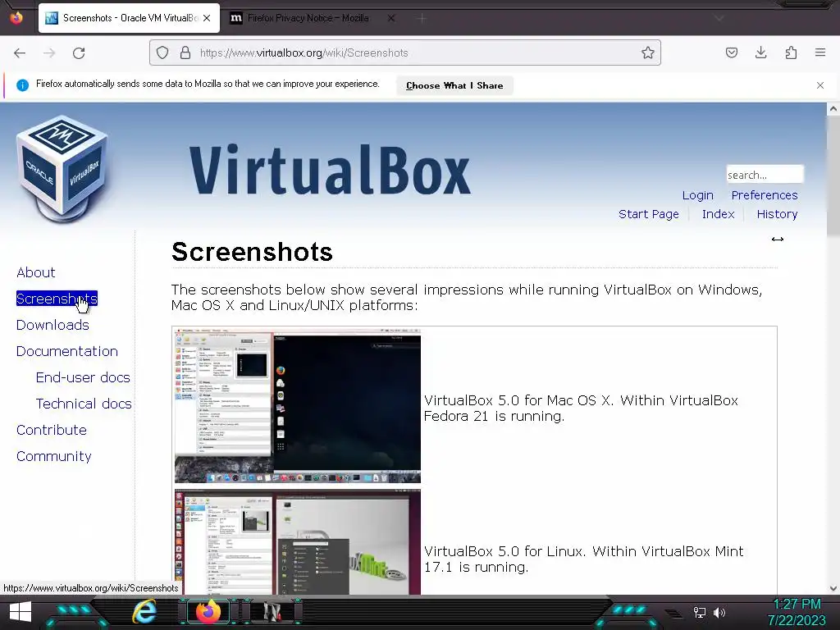Image resolution: width=840 pixels, height=630 pixels.
Task: Open the Mac OS X Fedora 21 screenshot thumbnail
Action: click(x=297, y=406)
